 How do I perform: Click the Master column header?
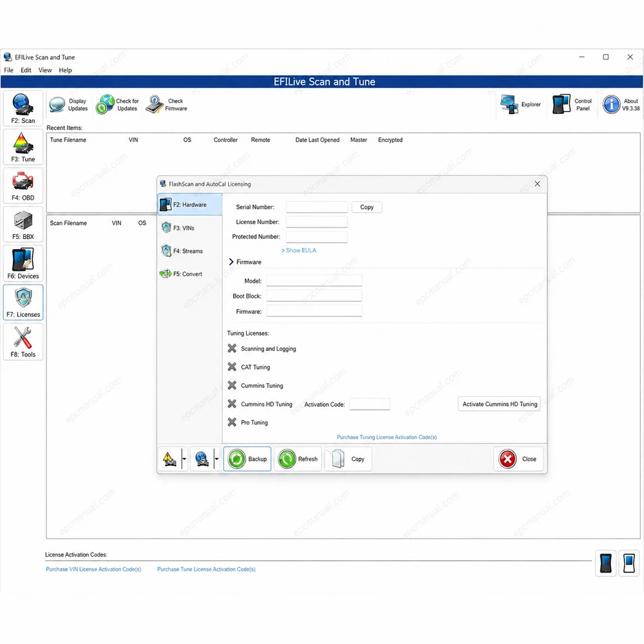pos(359,140)
